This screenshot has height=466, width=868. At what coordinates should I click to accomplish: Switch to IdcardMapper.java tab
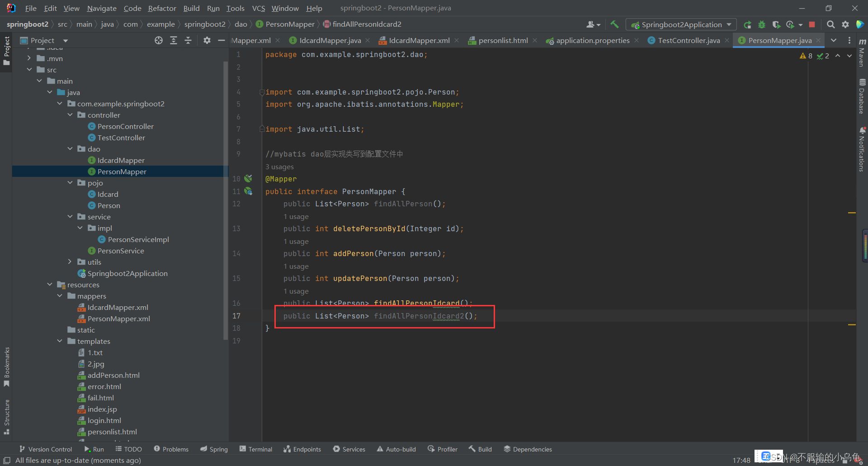coord(330,40)
